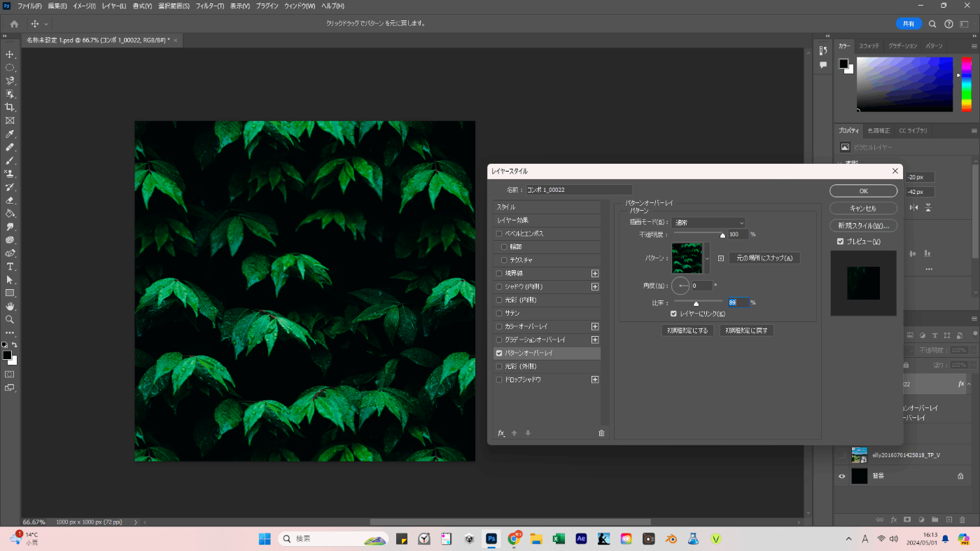Click the fx icon at dialog bottom-left
The width and height of the screenshot is (980, 551).
tap(501, 433)
